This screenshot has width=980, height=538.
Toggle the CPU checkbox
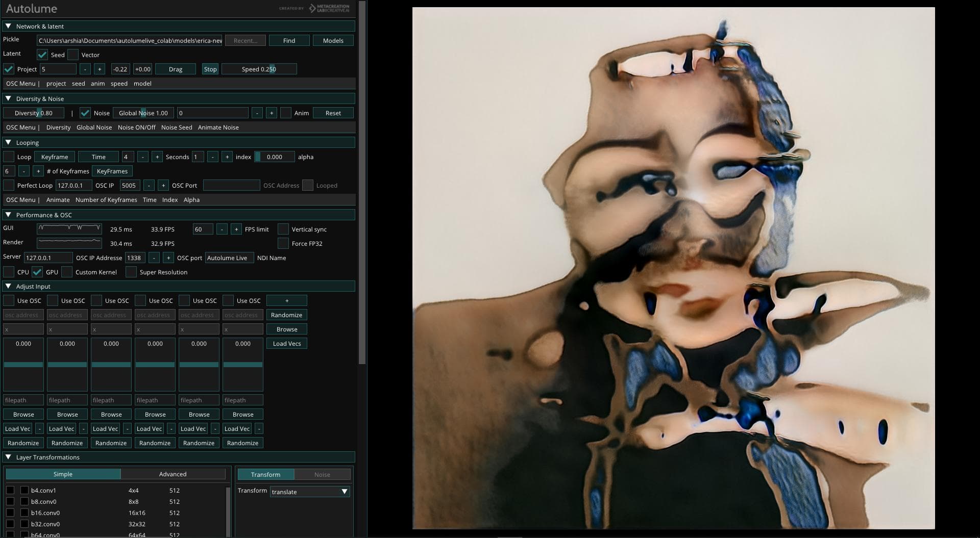pos(9,272)
